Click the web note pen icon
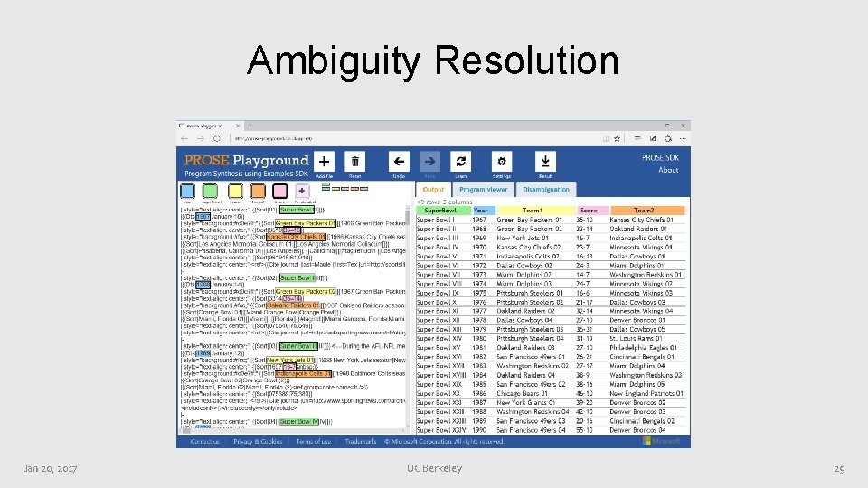The image size is (868, 488). click(653, 138)
